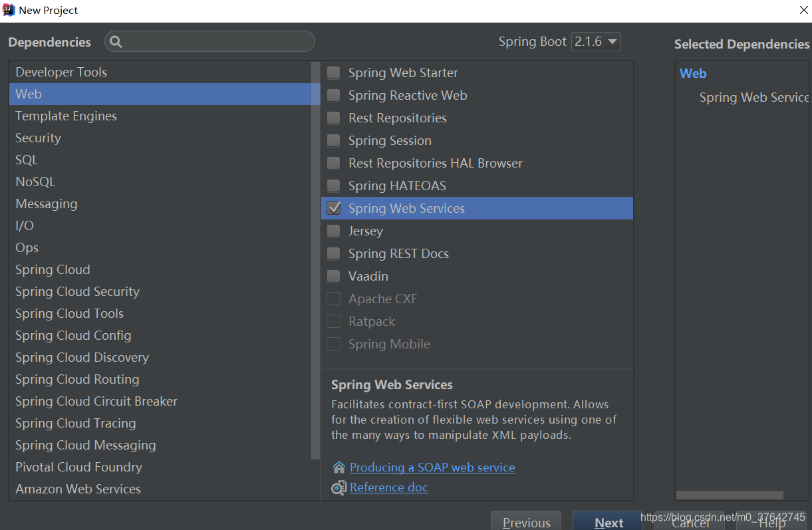This screenshot has width=812, height=530.
Task: Enable the Jersey dependency checkbox
Action: click(334, 231)
